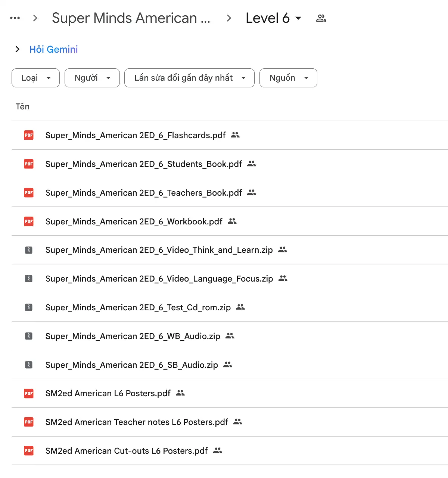
Task: Click shared icon next to Students_Book.pdf
Action: [x=252, y=164]
